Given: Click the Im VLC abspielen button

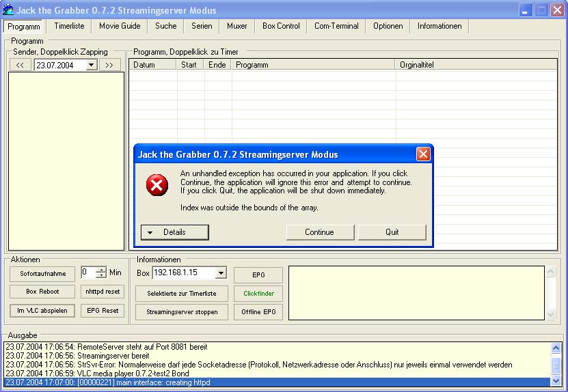Looking at the screenshot, I should tap(42, 311).
